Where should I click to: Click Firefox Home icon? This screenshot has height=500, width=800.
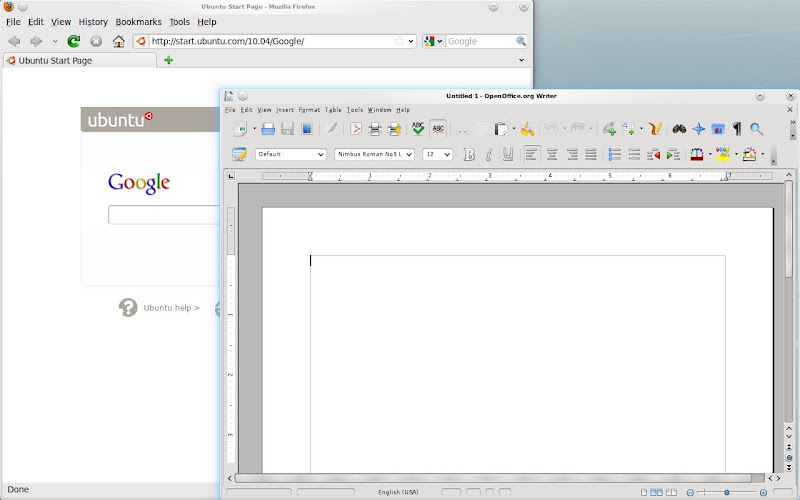coord(118,41)
